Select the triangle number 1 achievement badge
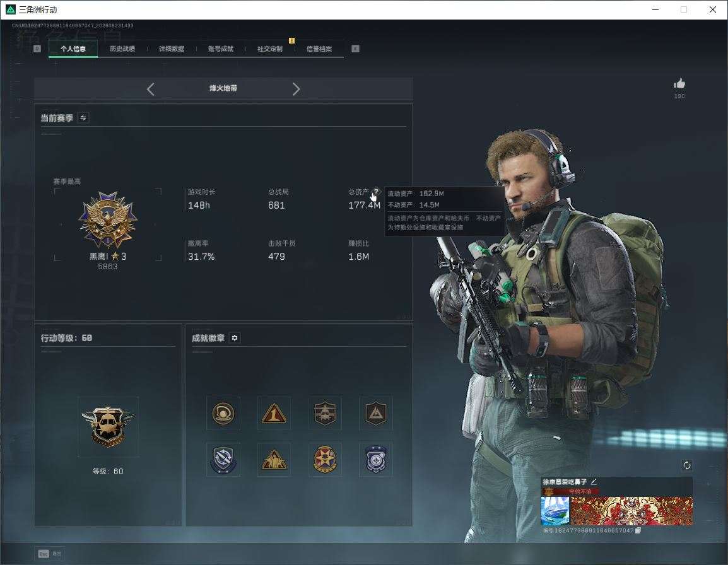 click(274, 413)
